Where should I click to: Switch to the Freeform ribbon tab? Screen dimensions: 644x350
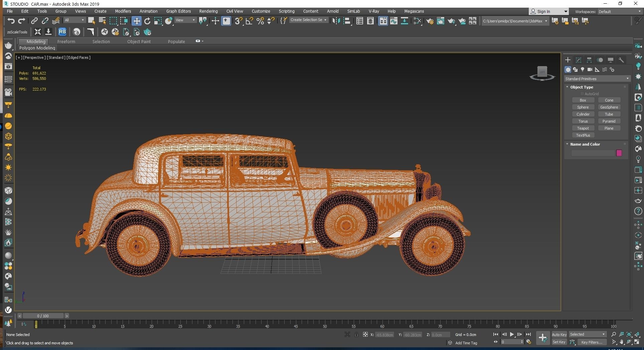pyautogui.click(x=66, y=41)
